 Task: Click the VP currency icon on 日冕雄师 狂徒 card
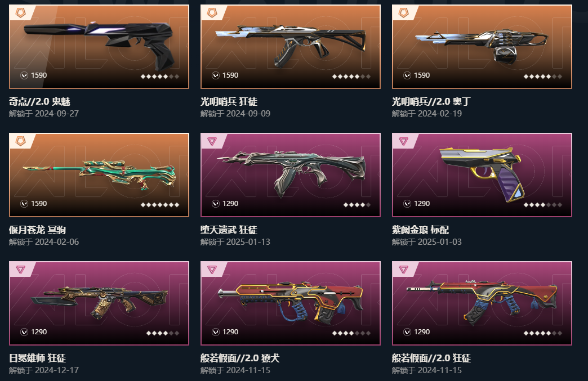(x=24, y=332)
